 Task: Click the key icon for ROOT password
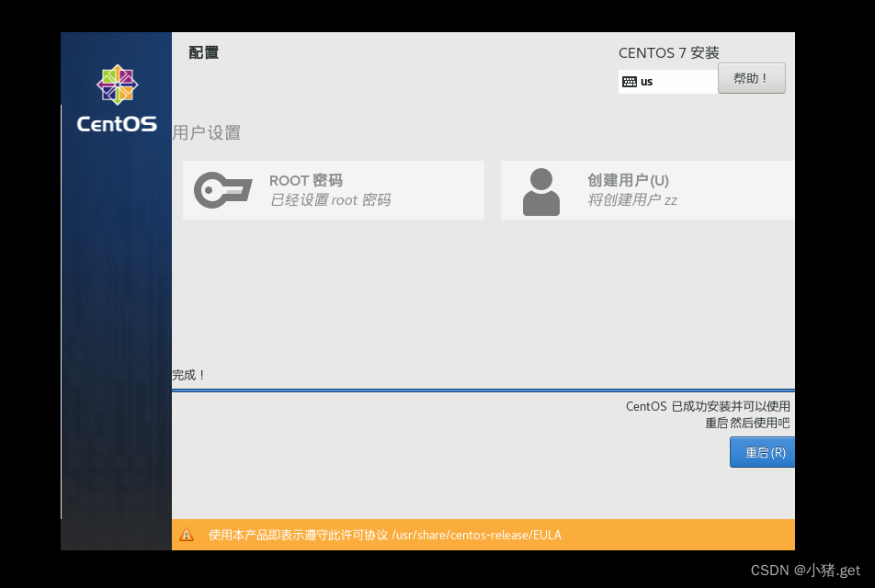pyautogui.click(x=222, y=190)
